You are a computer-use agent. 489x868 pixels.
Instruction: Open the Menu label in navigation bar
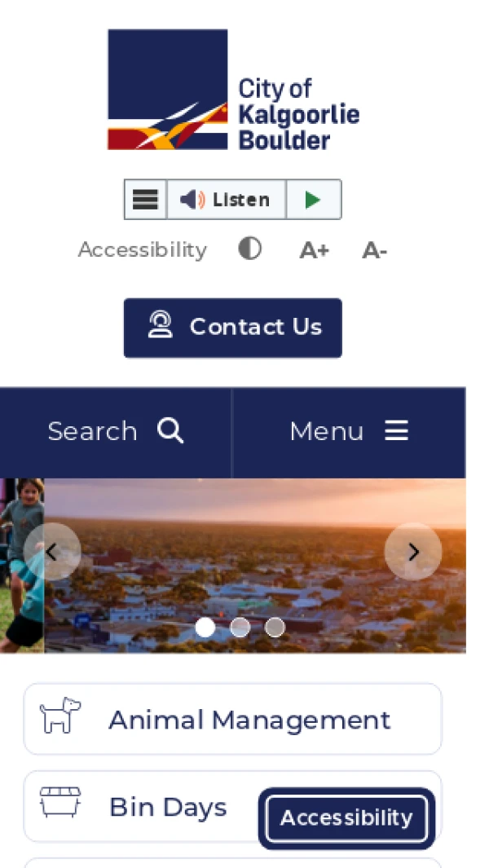(326, 431)
